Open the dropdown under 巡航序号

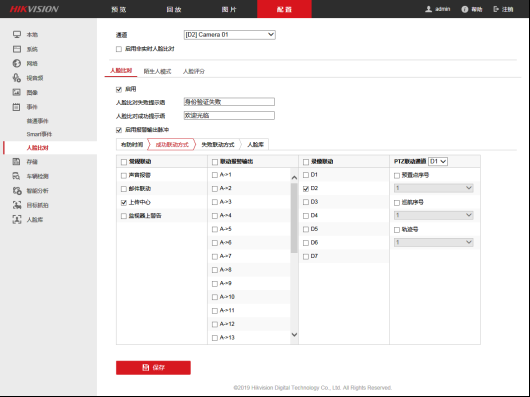tap(434, 215)
